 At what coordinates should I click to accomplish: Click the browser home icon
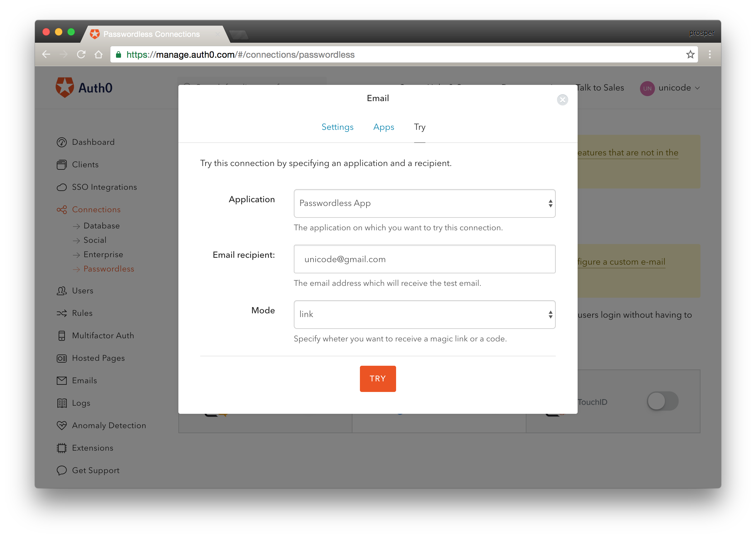pyautogui.click(x=98, y=54)
